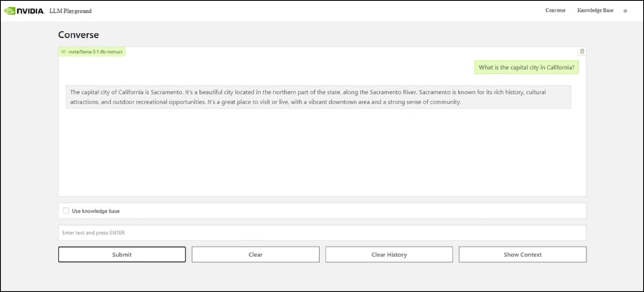The height and width of the screenshot is (292, 644).
Task: Click the Show Context button
Action: [x=523, y=255]
